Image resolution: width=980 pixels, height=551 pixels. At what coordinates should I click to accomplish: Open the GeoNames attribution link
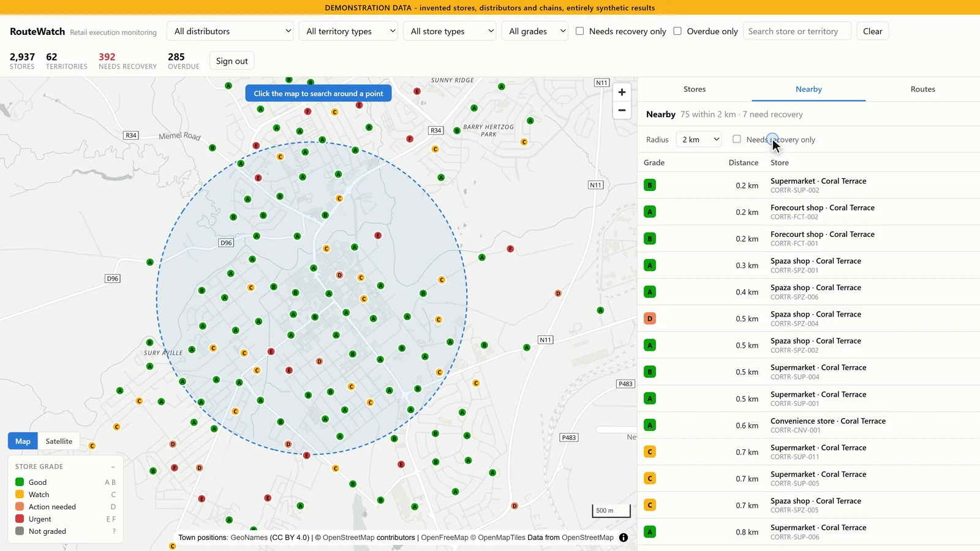[249, 538]
